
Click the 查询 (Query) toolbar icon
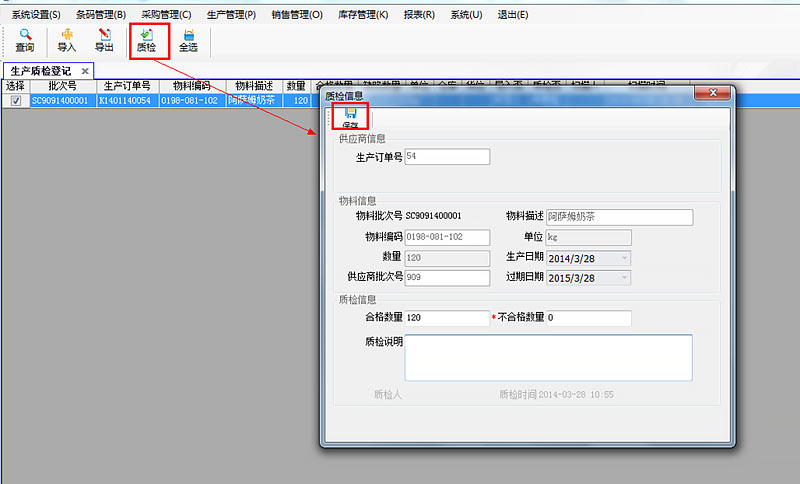25,40
